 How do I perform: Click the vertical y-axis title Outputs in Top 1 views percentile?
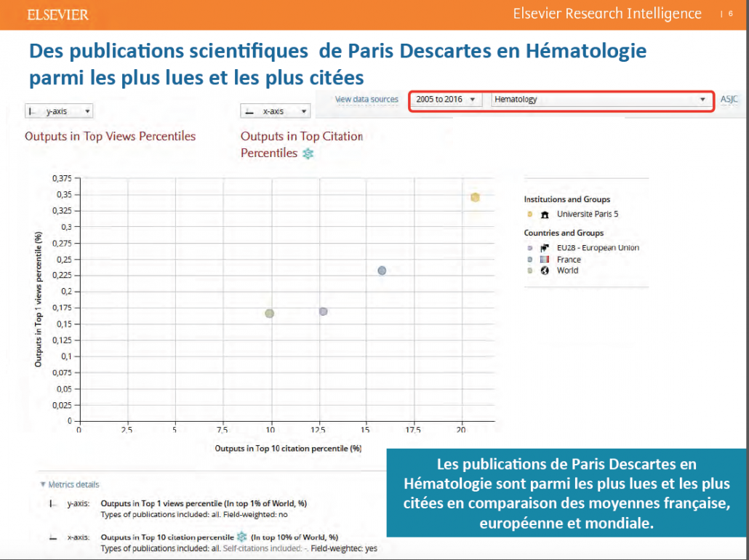pos(39,300)
